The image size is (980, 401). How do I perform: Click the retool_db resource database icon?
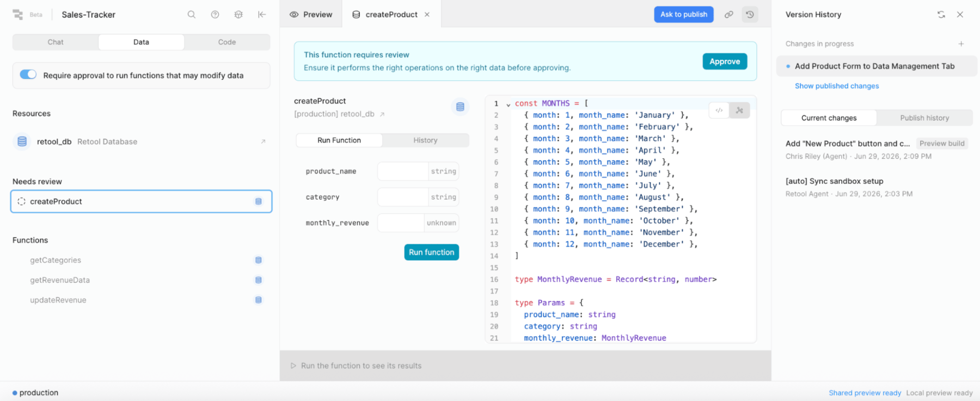pyautogui.click(x=22, y=141)
